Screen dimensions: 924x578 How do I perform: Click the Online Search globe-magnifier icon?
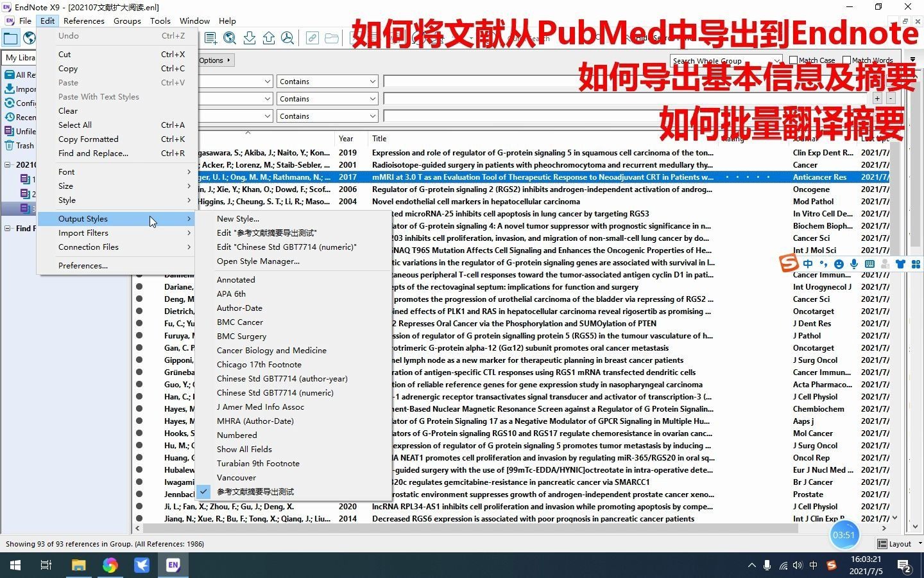pos(230,39)
